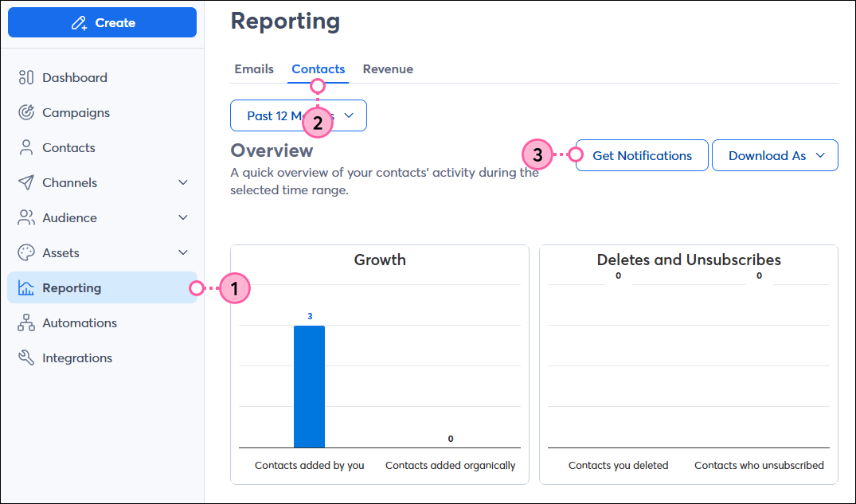Expand the Assets section
Viewport: 856px width, 504px height.
tap(183, 252)
